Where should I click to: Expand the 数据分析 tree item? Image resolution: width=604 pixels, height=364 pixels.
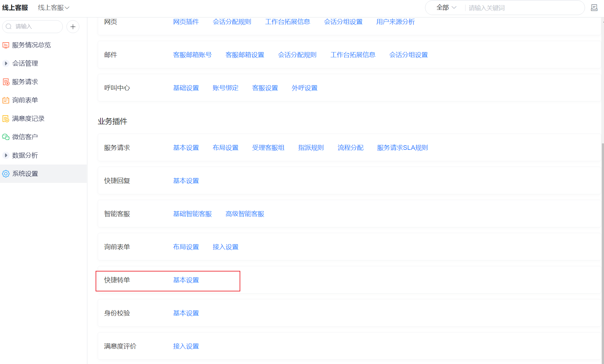coord(6,155)
